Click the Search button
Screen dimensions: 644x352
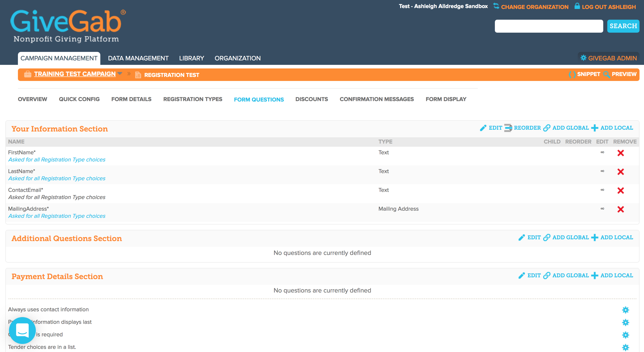[x=623, y=26]
